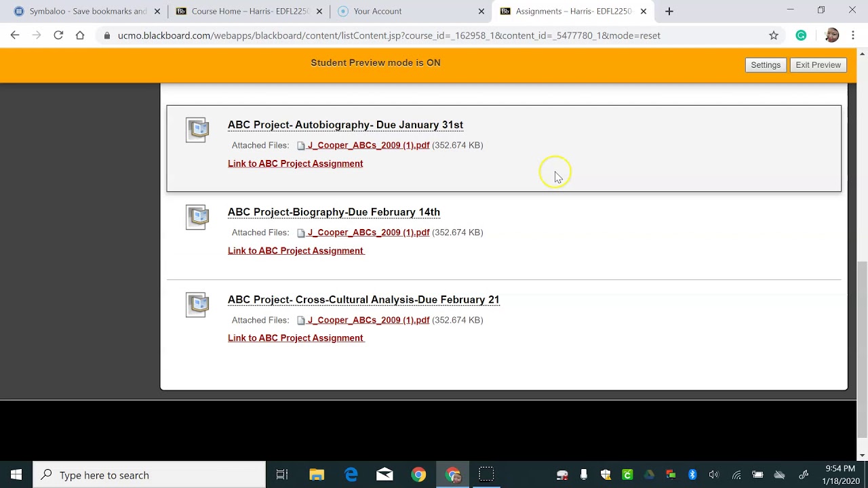This screenshot has width=868, height=488.
Task: Download the PDF attached to the Biography assignment
Action: click(x=368, y=232)
